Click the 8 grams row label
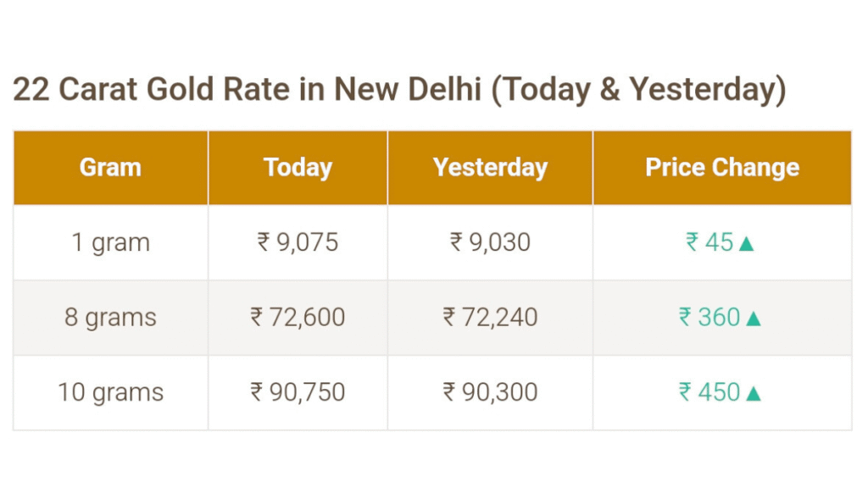 [x=111, y=318]
